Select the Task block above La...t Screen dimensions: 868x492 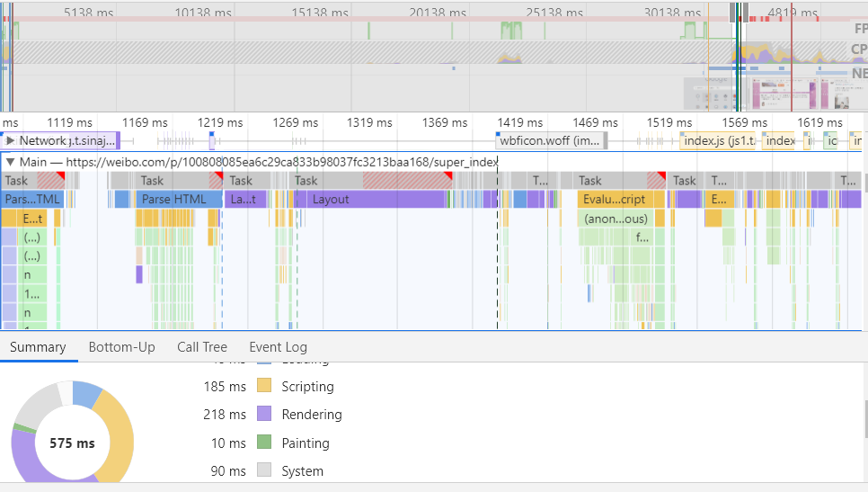[x=247, y=181]
